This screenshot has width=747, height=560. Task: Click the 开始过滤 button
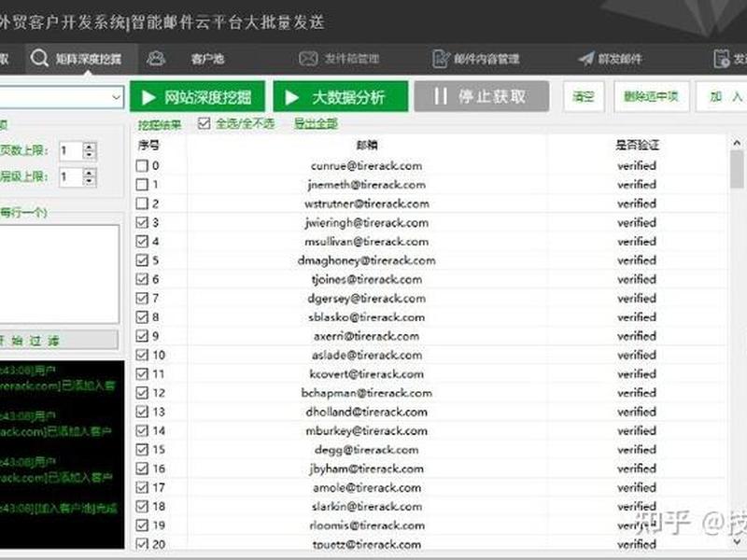(x=59, y=340)
